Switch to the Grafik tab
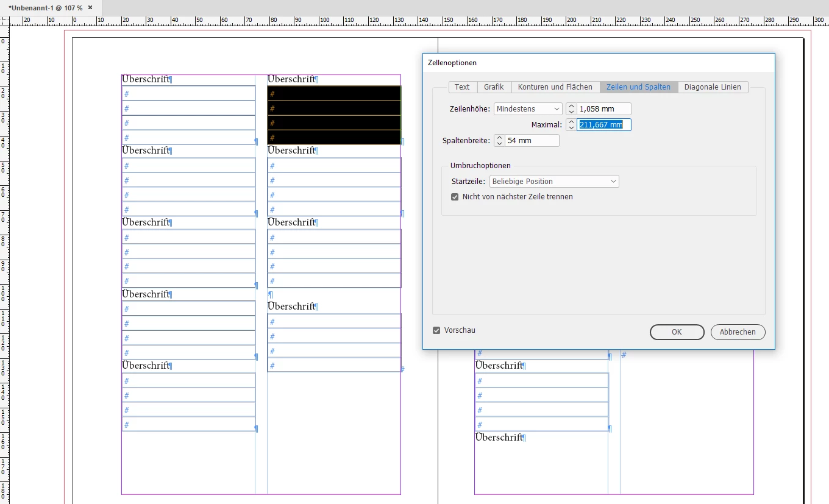829x504 pixels. point(494,87)
